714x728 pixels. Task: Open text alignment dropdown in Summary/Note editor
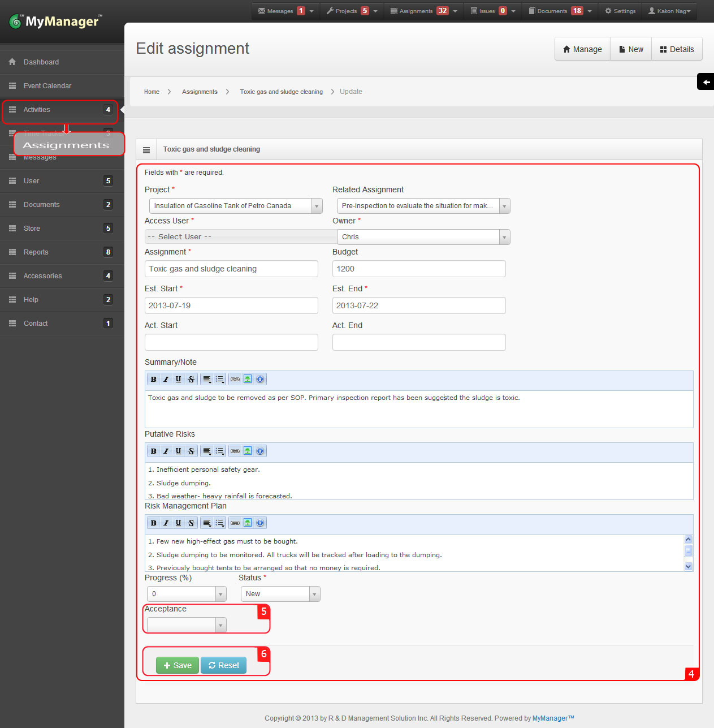tap(207, 380)
